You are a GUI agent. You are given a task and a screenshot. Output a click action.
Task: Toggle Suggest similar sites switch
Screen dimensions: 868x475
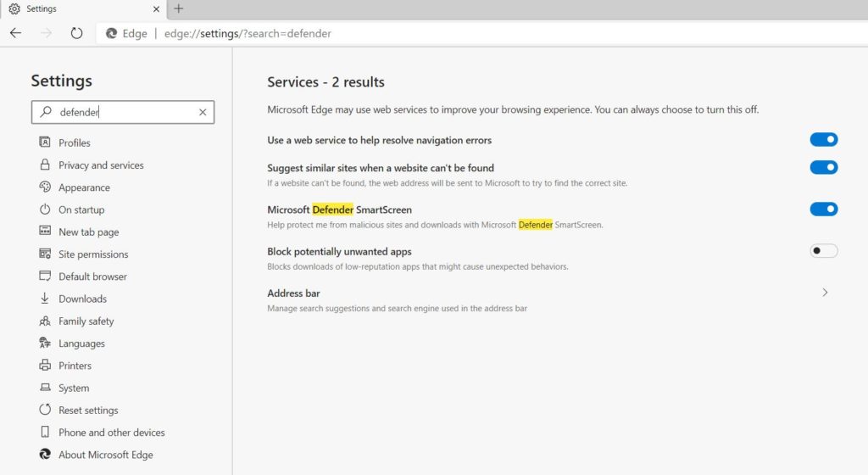pyautogui.click(x=824, y=167)
